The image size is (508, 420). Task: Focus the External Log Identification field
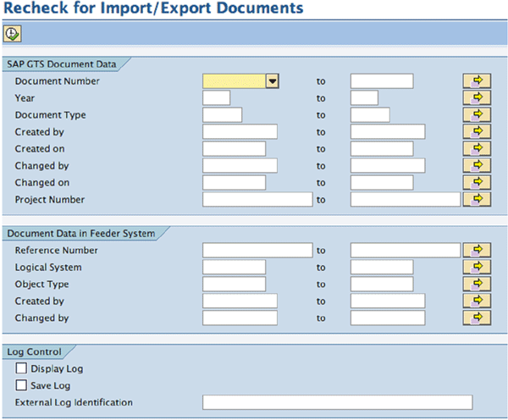[x=337, y=402]
